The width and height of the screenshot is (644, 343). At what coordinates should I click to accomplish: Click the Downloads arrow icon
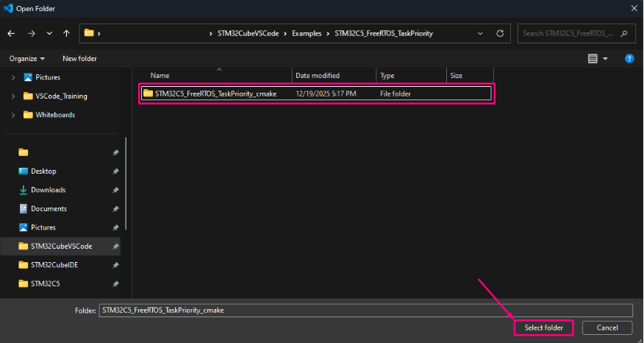coord(24,190)
